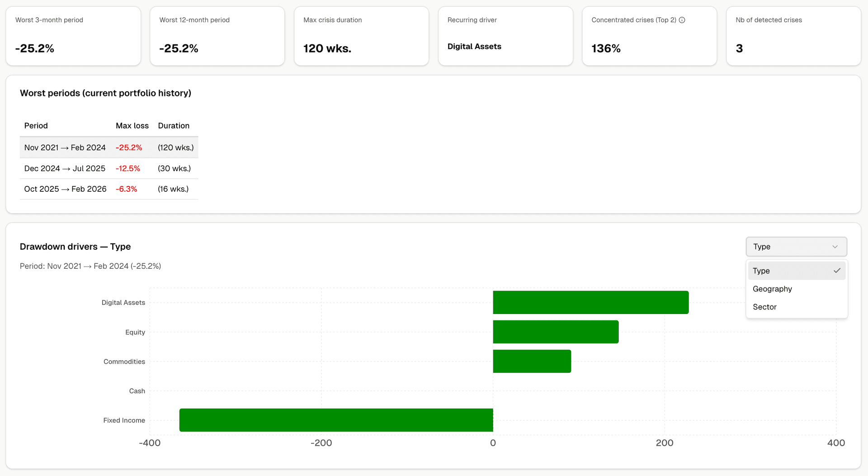This screenshot has width=868, height=476.
Task: Open the Type dropdown selector
Action: pos(796,247)
